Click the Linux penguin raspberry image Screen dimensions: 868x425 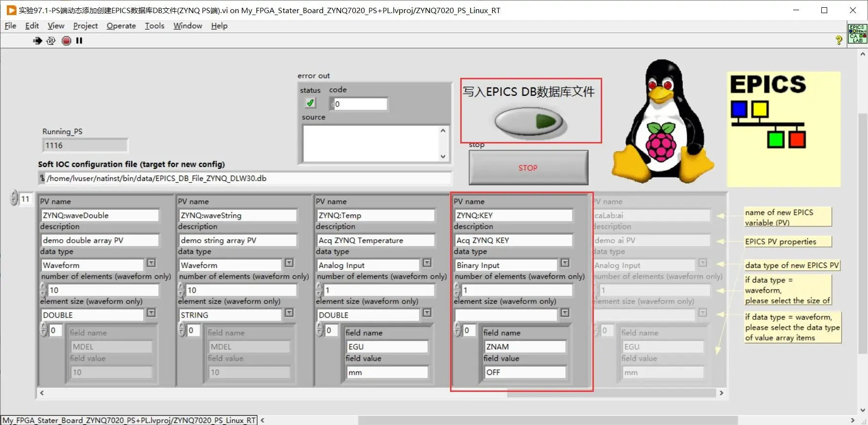pyautogui.click(x=662, y=122)
